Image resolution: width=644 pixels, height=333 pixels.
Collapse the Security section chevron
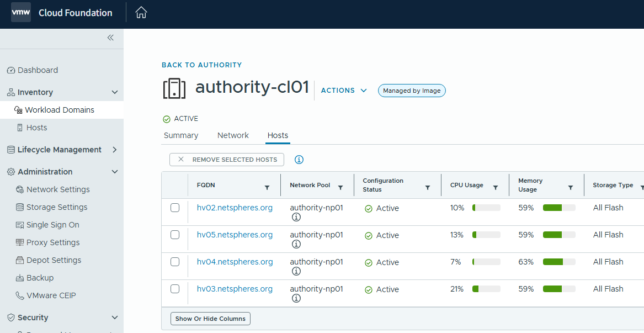click(x=115, y=318)
